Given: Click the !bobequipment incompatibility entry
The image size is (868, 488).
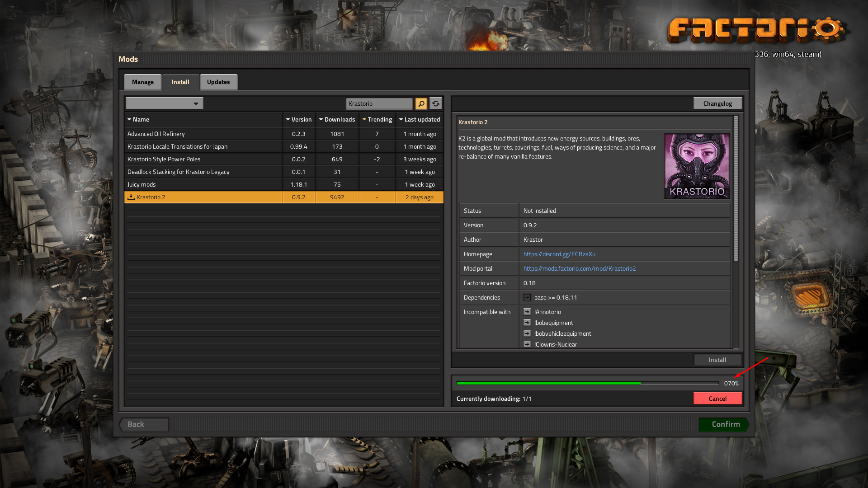Looking at the screenshot, I should coord(553,323).
